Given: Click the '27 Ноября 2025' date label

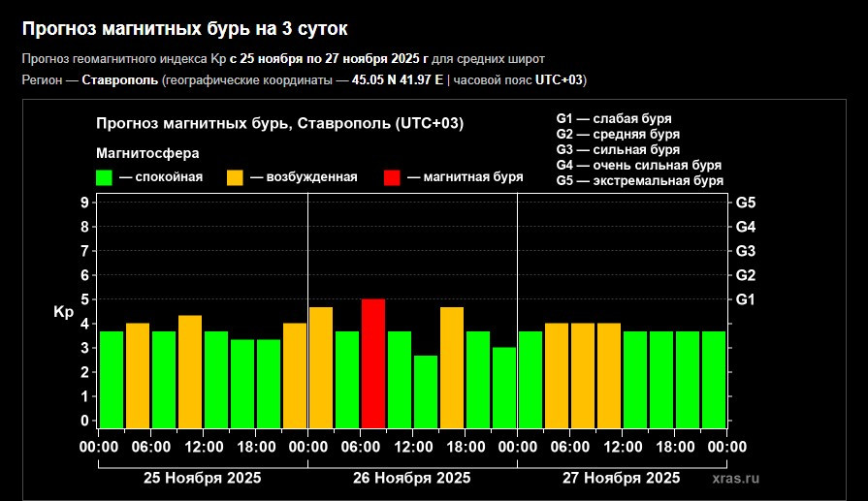Looking at the screenshot, I should pos(622,478).
